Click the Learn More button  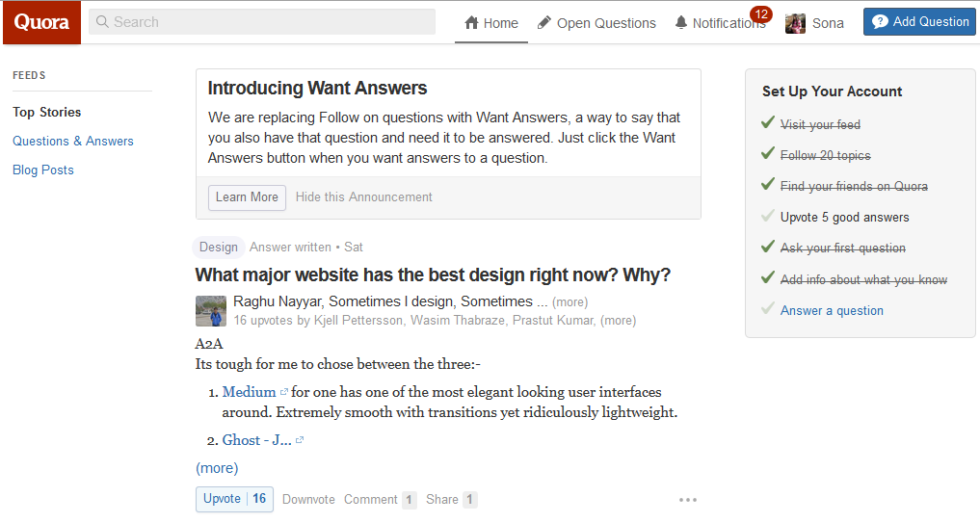[x=247, y=197]
